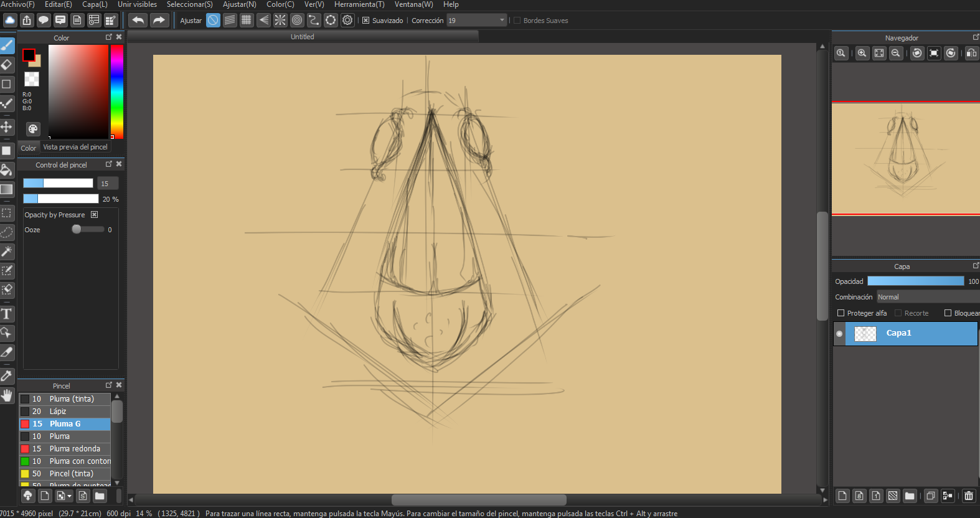Screen dimensions: 980x518
Task: Click the layer Opacidad slider
Action: pyautogui.click(x=915, y=281)
